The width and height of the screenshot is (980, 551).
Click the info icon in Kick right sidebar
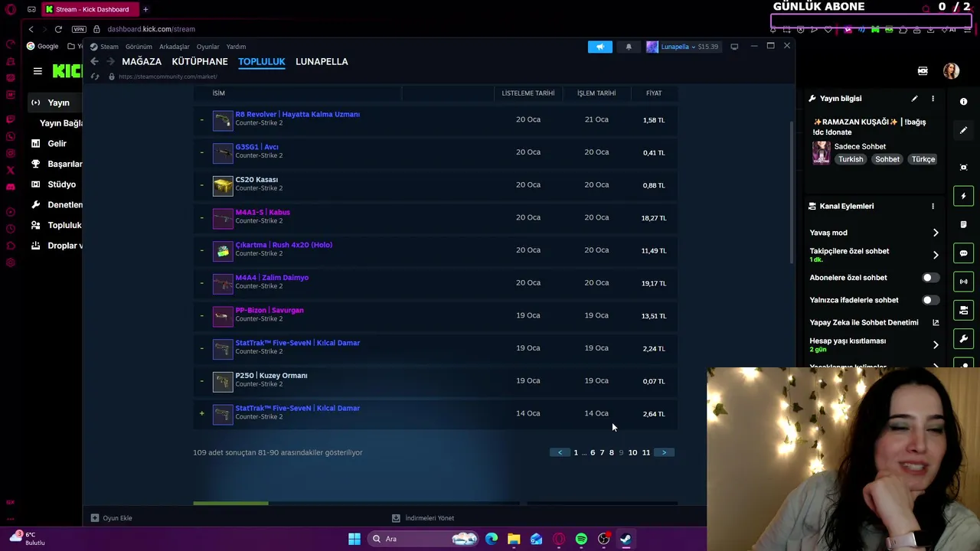click(963, 102)
